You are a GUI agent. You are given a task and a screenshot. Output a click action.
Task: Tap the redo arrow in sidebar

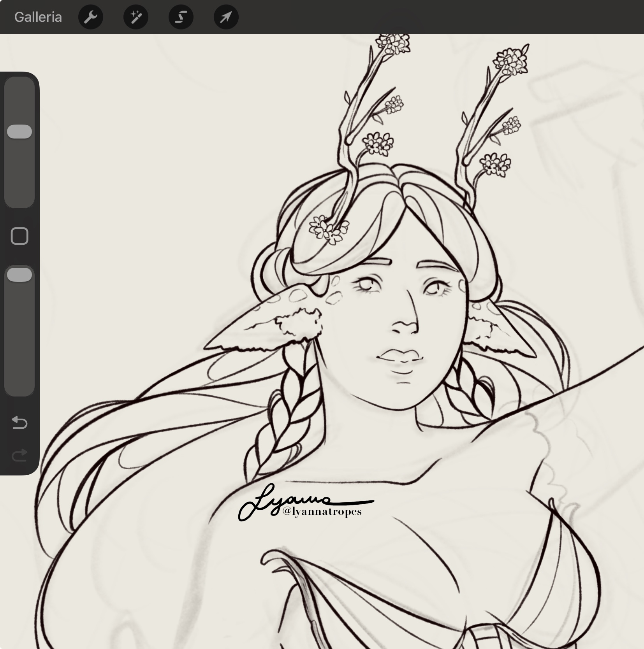coord(19,455)
